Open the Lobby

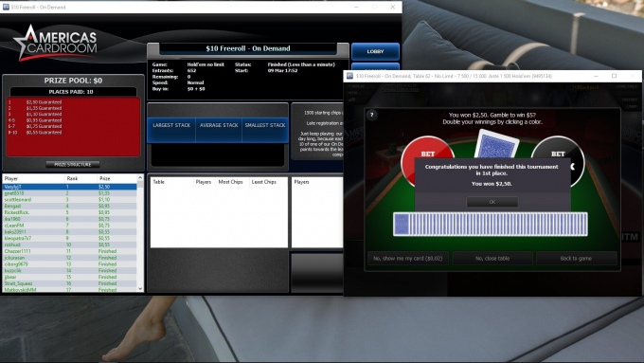tap(375, 52)
